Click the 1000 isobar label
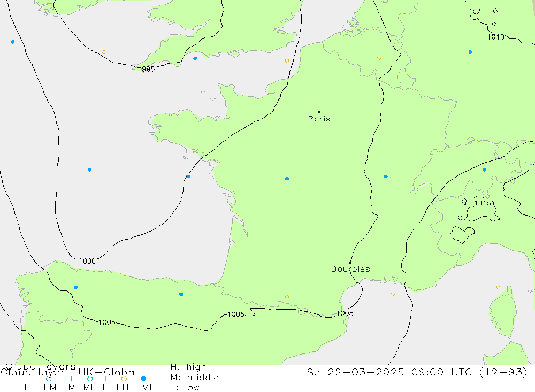 [87, 262]
